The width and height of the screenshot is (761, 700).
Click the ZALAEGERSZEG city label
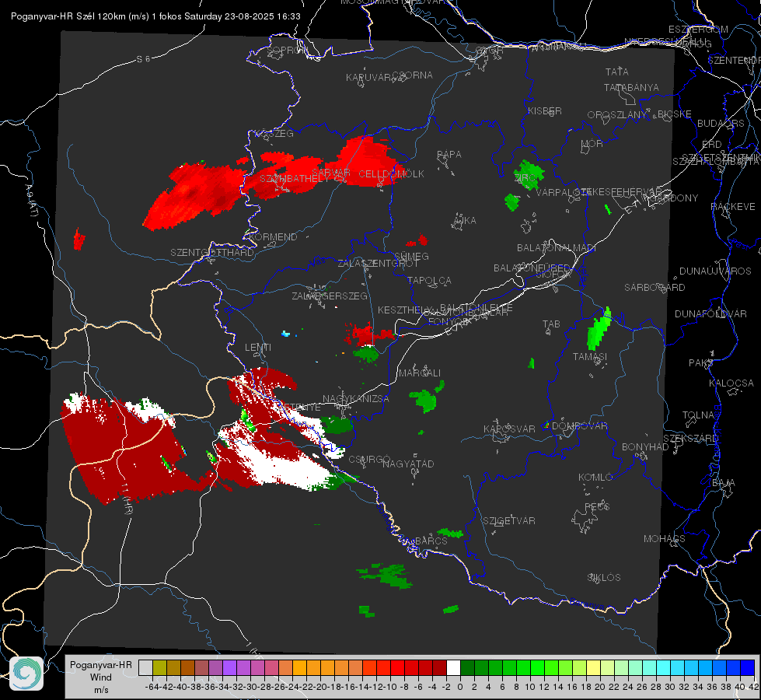330,296
